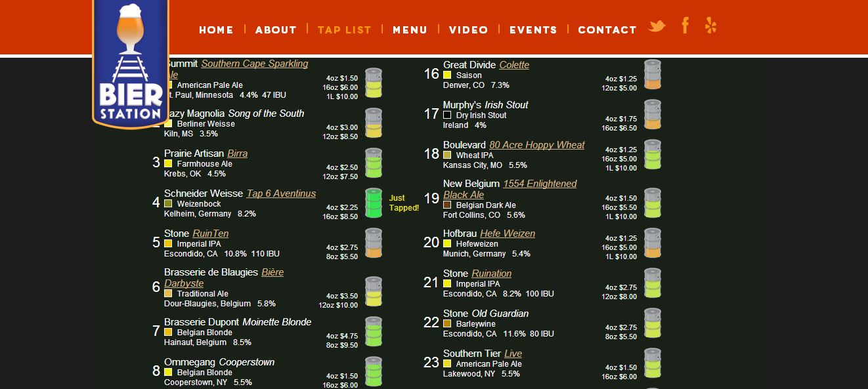Image resolution: width=868 pixels, height=389 pixels.
Task: Click '8oz $9.50' Moinette Blonde price
Action: point(342,345)
